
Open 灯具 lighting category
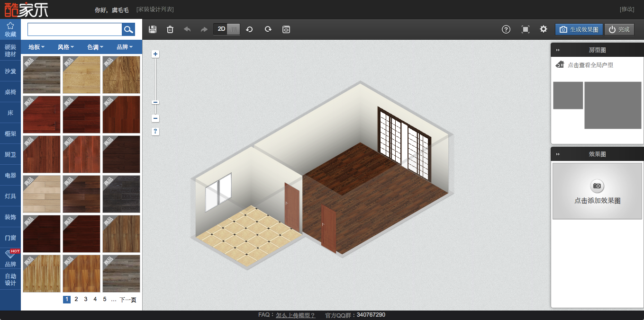tap(10, 196)
